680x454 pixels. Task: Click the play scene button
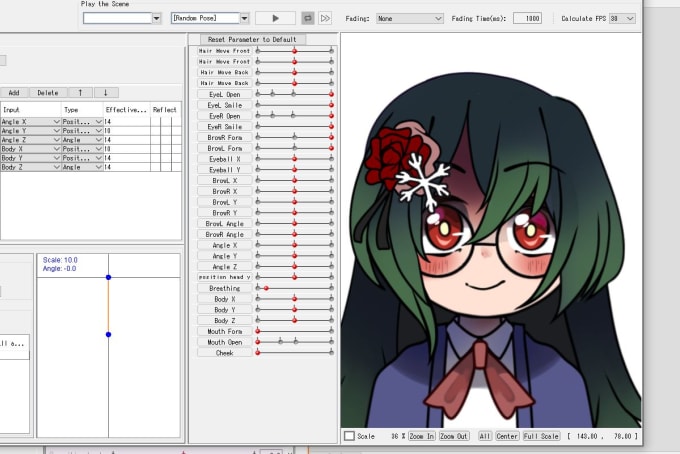pyautogui.click(x=275, y=18)
